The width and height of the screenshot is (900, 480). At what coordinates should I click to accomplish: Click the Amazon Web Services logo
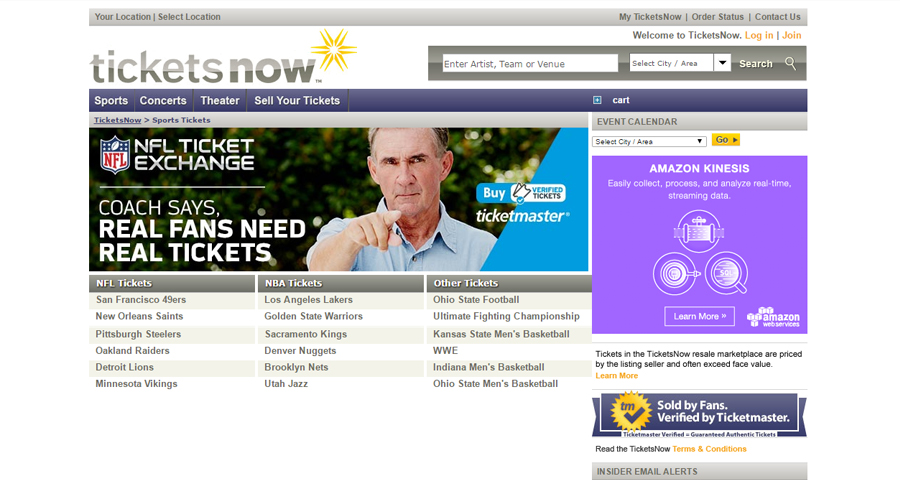tap(773, 317)
